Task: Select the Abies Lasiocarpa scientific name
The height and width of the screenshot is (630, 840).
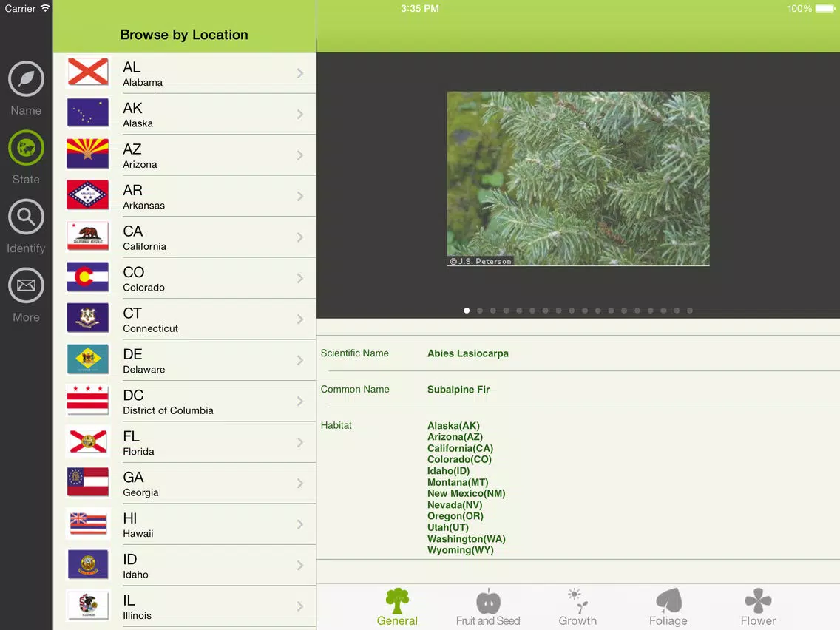Action: pyautogui.click(x=467, y=353)
